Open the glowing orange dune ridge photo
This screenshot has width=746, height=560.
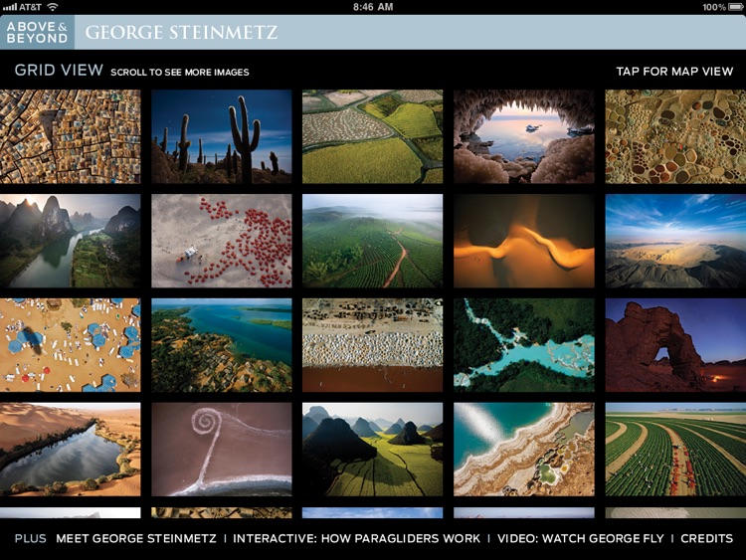coord(524,241)
